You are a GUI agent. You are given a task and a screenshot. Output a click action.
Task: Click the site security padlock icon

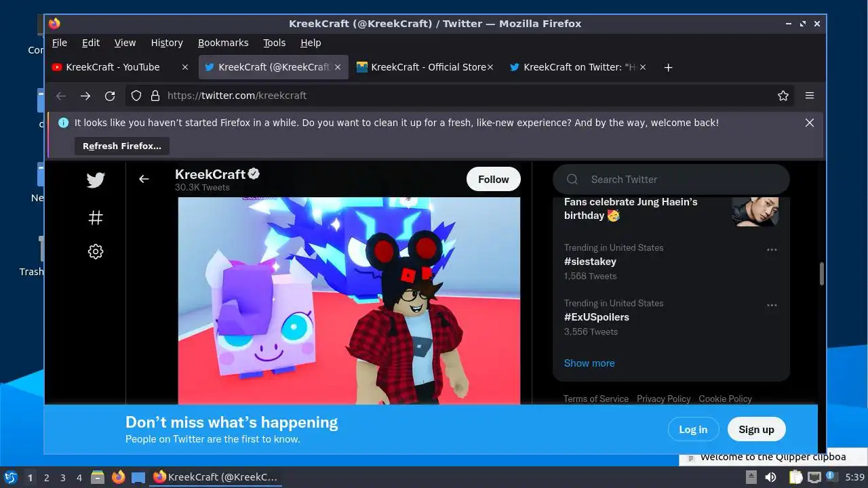[x=155, y=96]
